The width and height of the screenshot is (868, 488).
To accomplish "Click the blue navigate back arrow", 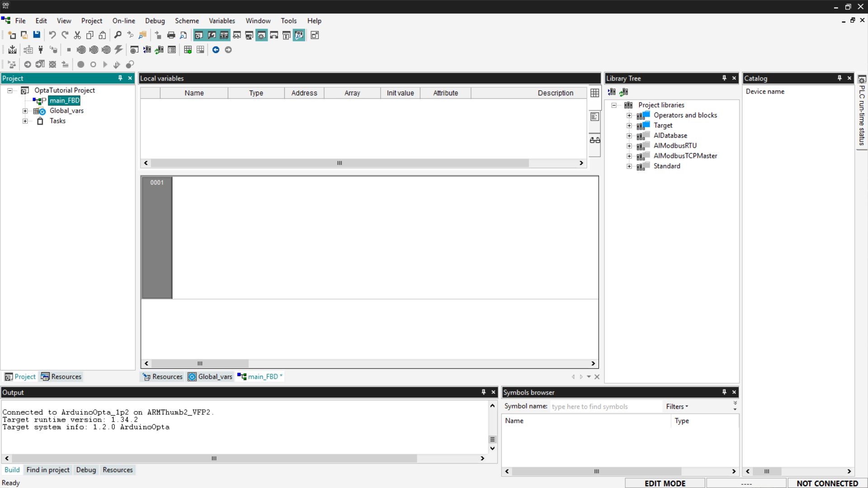I will (x=216, y=50).
